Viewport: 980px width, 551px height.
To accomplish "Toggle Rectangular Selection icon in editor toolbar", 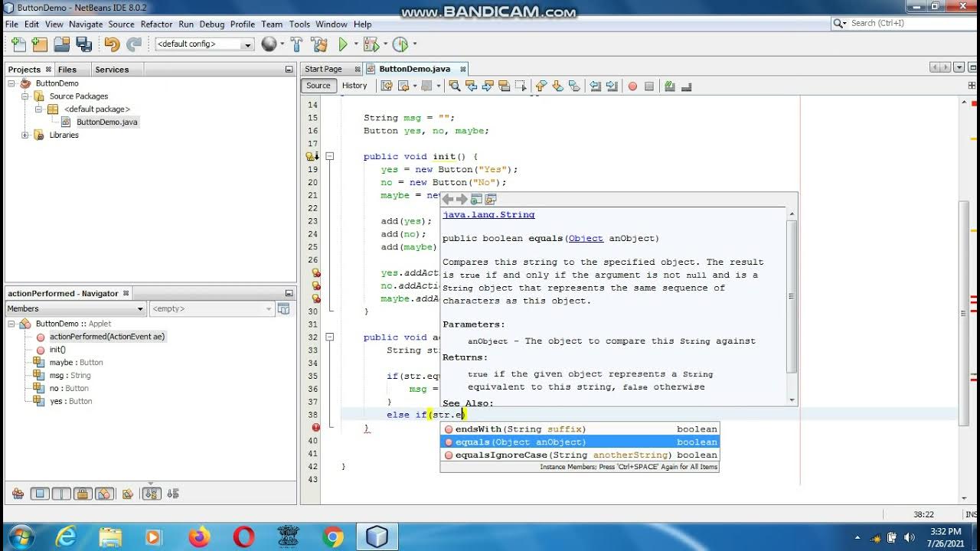I will (x=521, y=86).
